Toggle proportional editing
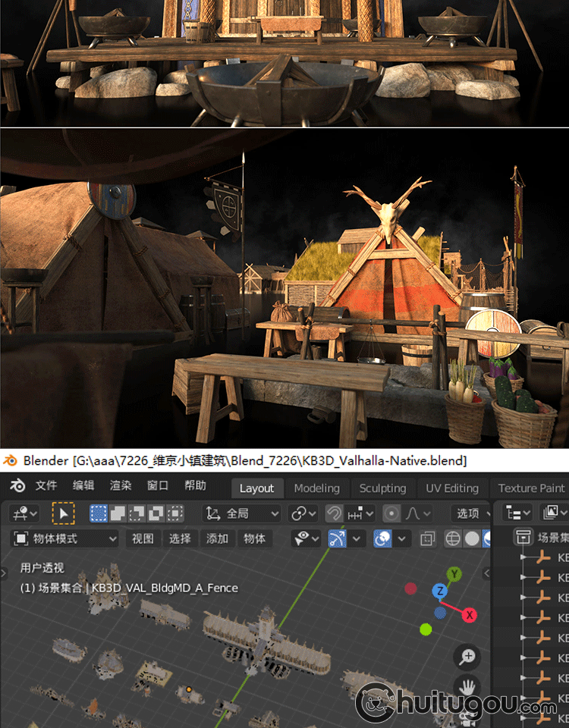The image size is (569, 728). tap(391, 513)
